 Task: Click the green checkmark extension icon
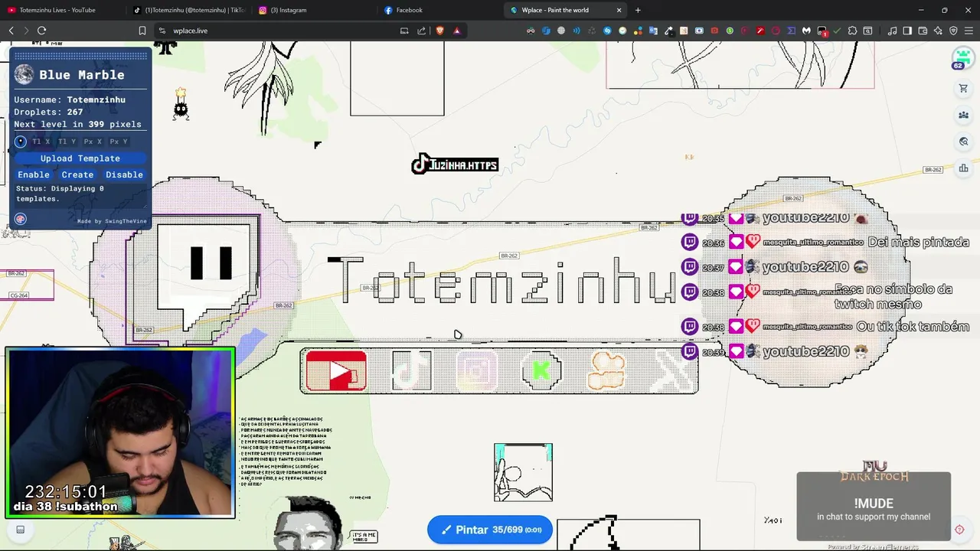[837, 31]
